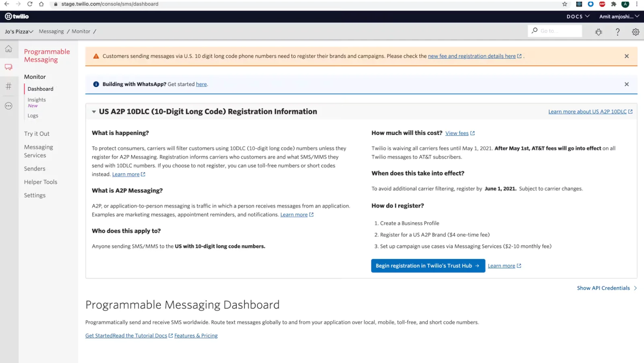Click the browser back arrow
Viewport: 644px width, 363px height.
point(7,4)
